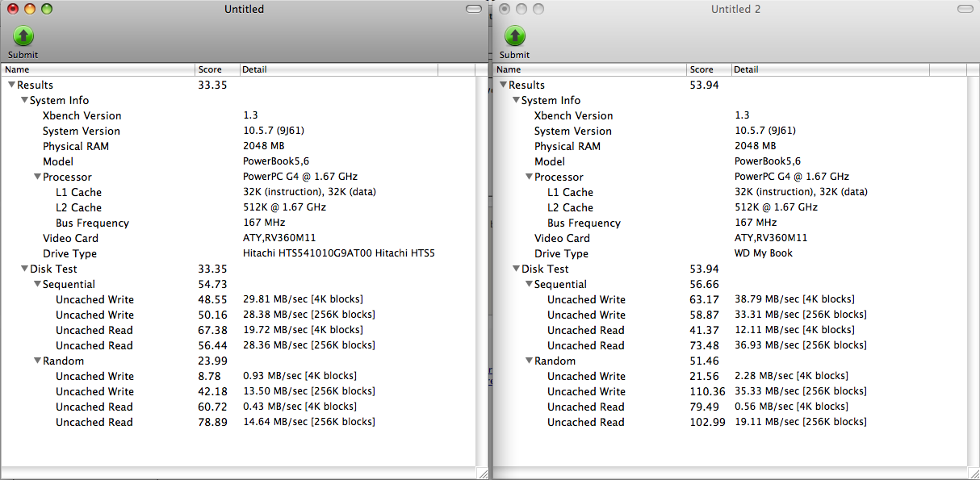Collapse Results in the Untitled window

tap(11, 85)
